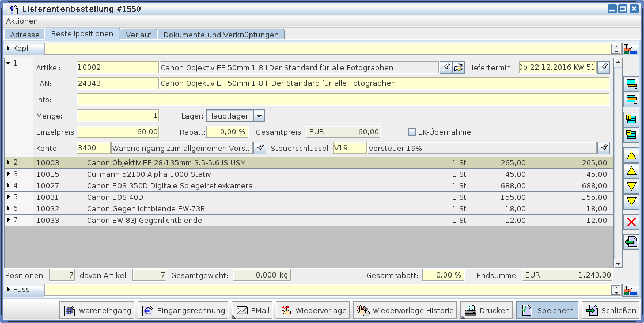Open the Aktionen menu

(x=22, y=21)
